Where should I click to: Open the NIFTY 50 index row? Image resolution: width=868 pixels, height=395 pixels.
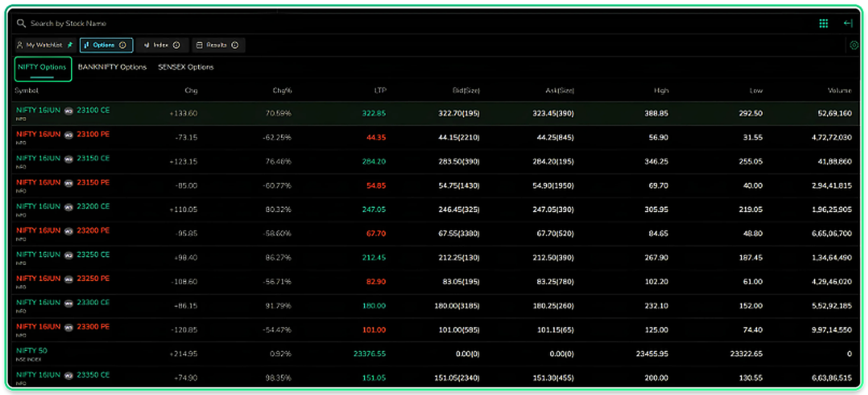435,354
